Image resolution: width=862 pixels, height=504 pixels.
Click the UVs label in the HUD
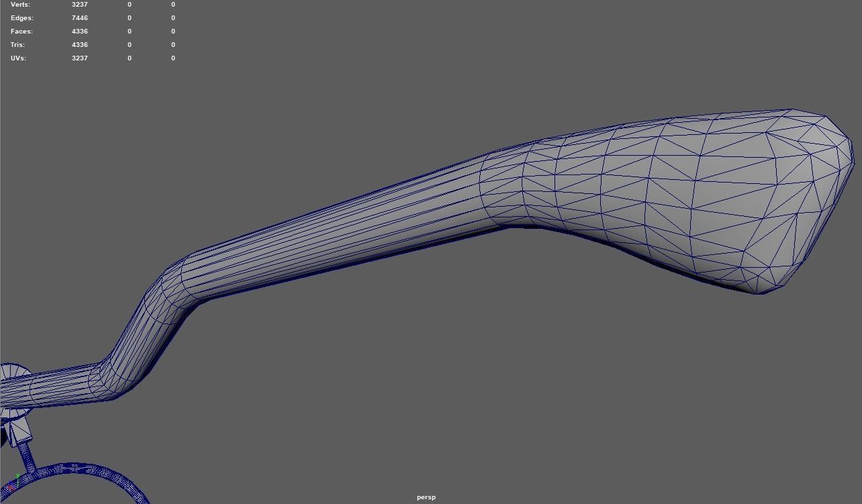click(x=18, y=58)
